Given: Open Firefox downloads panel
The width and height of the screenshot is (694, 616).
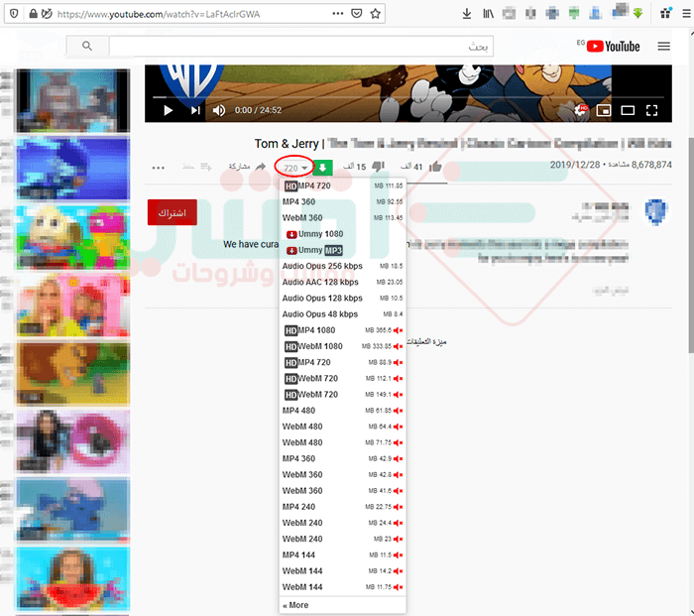Looking at the screenshot, I should coord(467,14).
